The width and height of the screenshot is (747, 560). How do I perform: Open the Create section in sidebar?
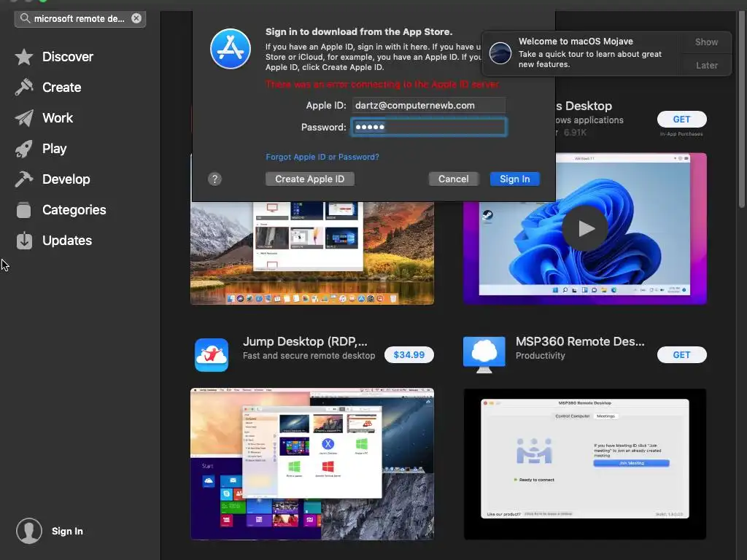(x=61, y=87)
